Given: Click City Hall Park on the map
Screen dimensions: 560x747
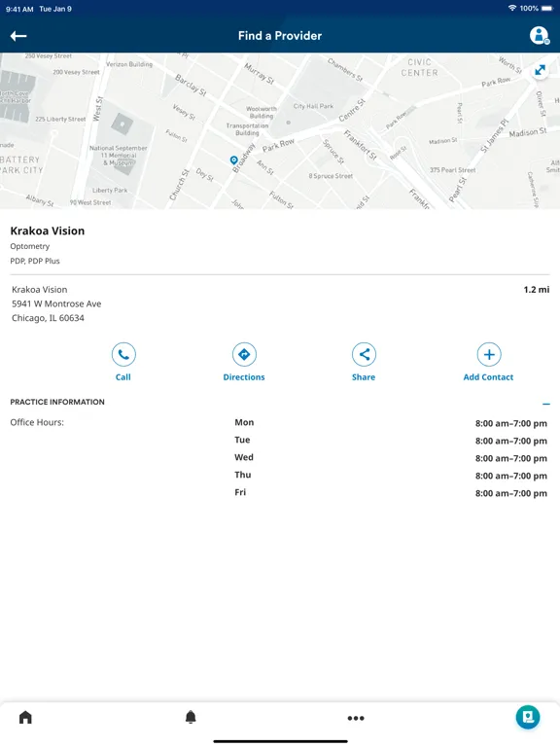Looking at the screenshot, I should coord(313,106).
